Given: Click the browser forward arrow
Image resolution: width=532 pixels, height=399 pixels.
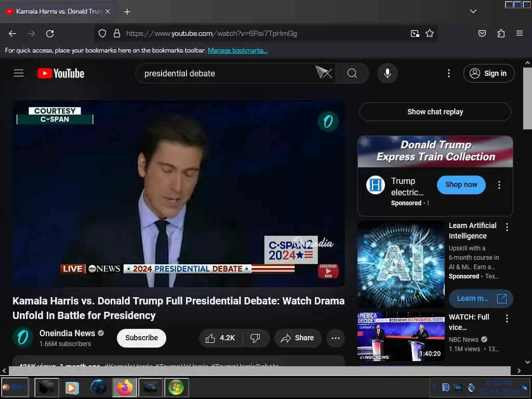Looking at the screenshot, I should [31, 34].
